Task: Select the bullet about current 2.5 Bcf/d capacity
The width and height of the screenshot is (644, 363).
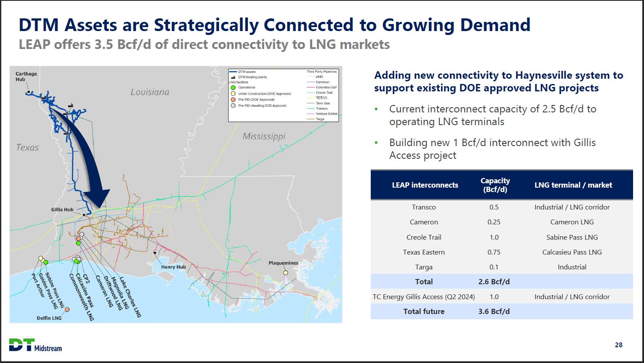Action: pyautogui.click(x=493, y=115)
